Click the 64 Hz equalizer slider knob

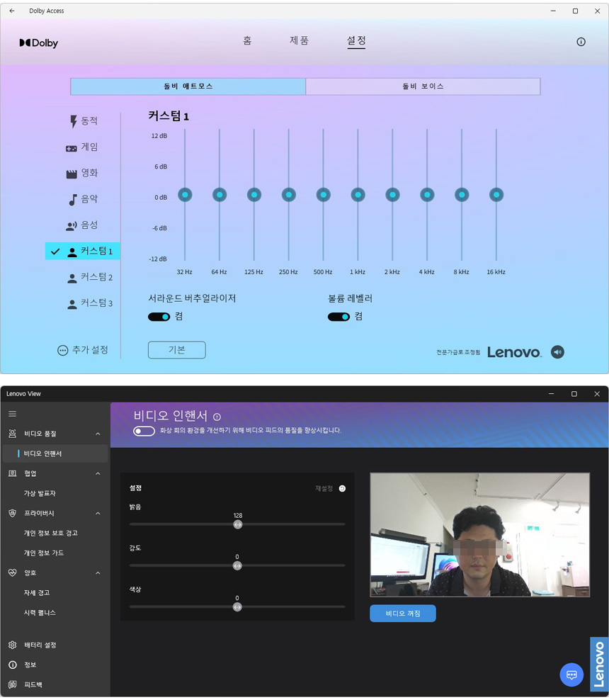pyautogui.click(x=220, y=195)
